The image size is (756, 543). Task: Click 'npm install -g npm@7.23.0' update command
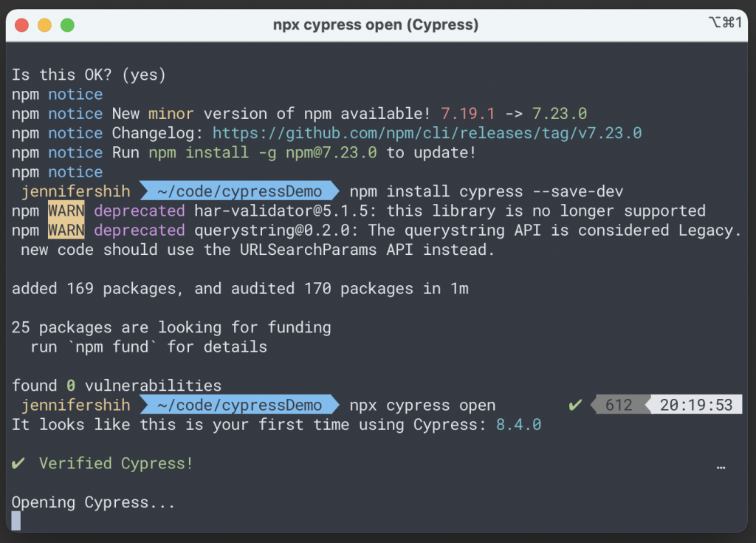pos(263,153)
